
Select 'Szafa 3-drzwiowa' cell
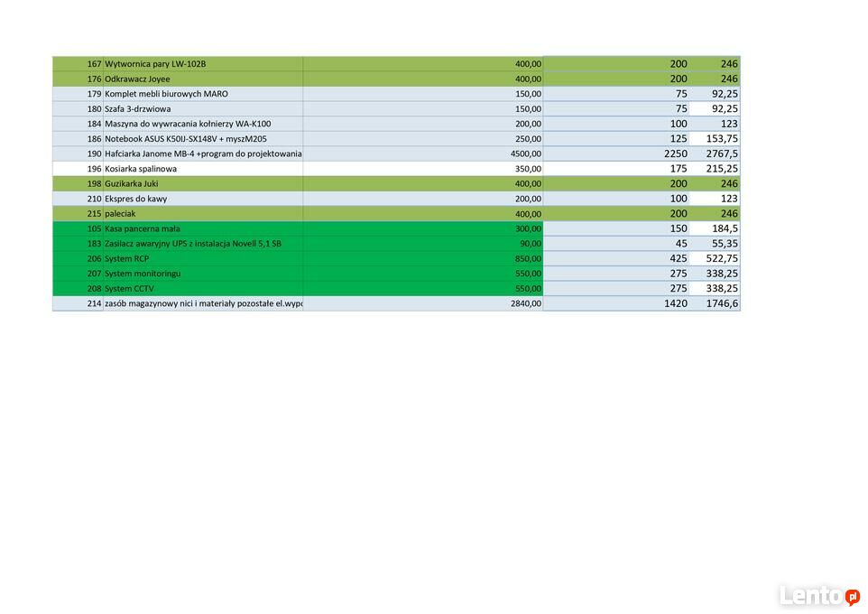click(x=203, y=108)
